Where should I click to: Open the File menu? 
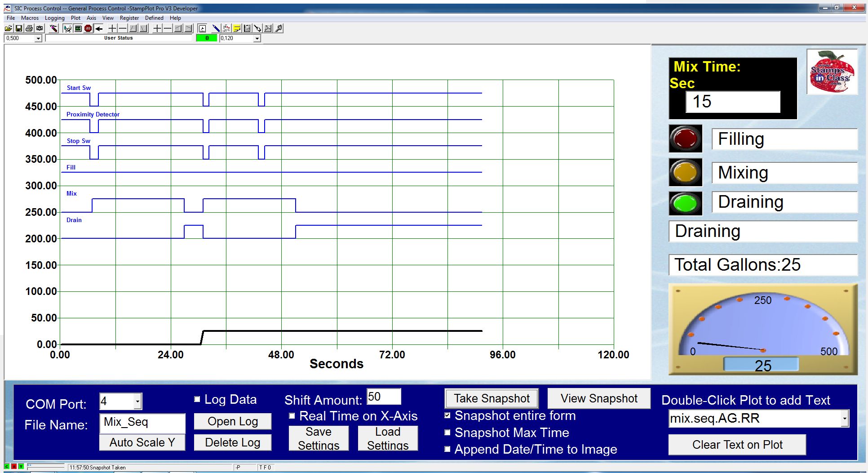click(11, 18)
